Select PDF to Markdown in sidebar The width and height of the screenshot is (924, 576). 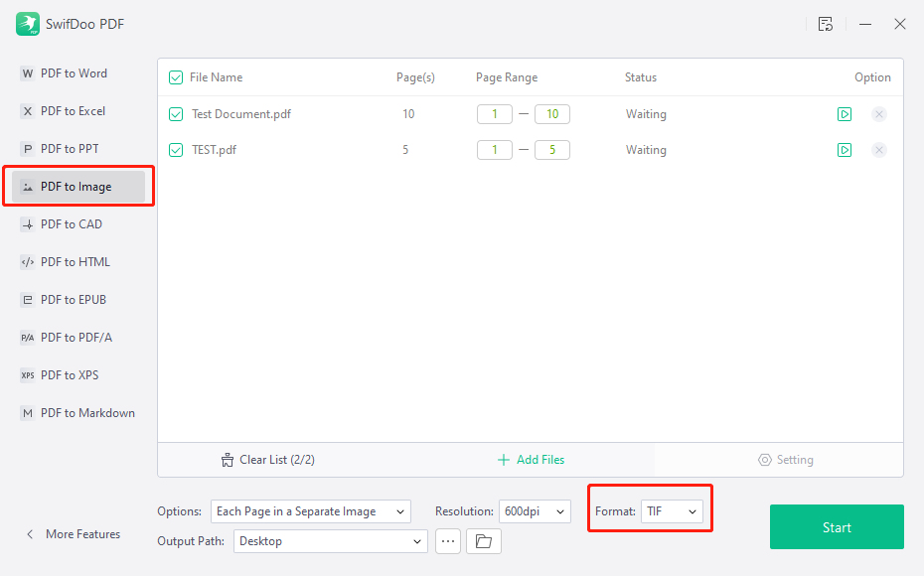(x=87, y=413)
